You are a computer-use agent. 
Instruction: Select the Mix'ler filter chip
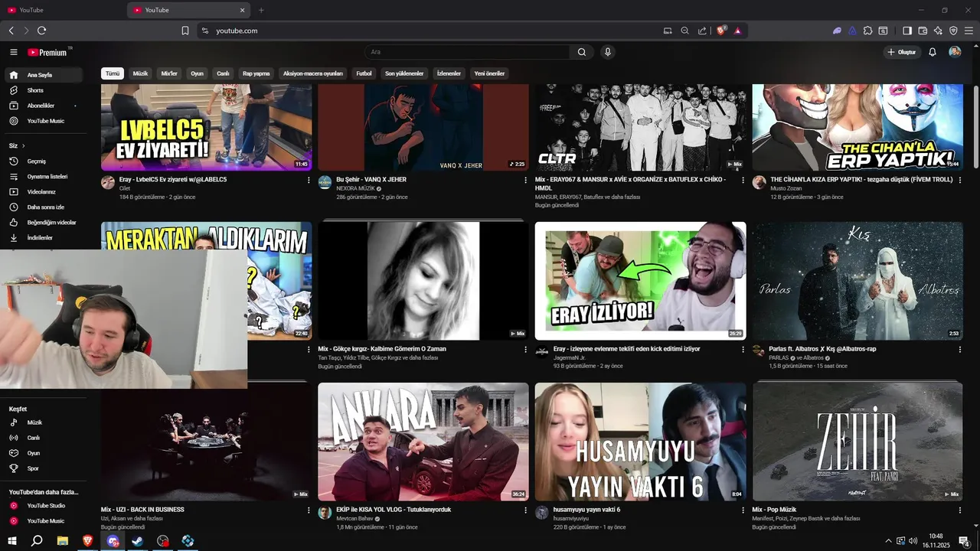point(169,73)
